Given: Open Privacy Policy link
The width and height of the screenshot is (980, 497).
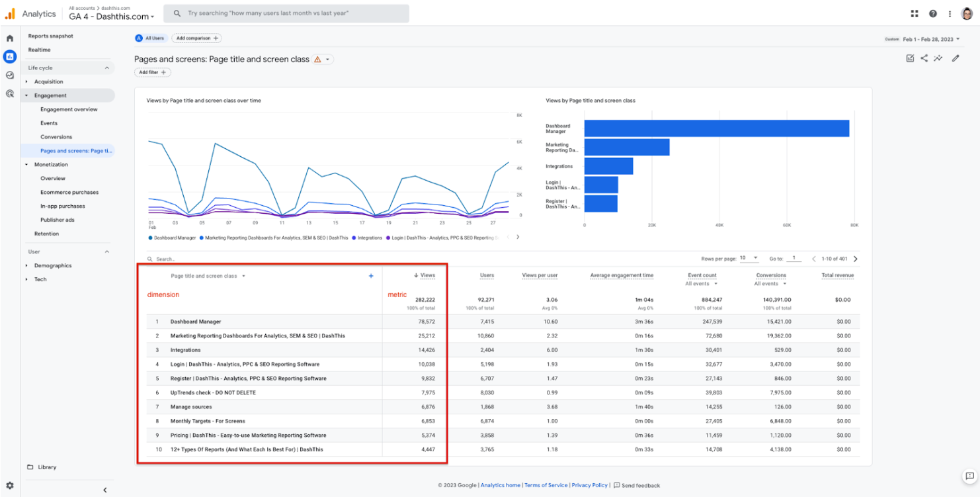Looking at the screenshot, I should click(590, 486).
